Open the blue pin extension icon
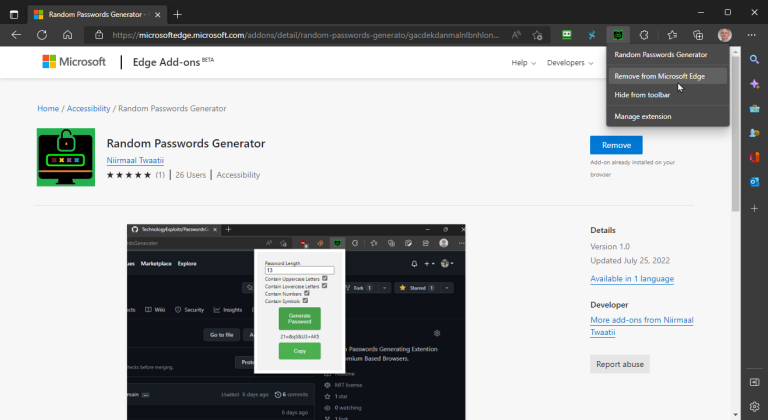This screenshot has width=768, height=420. click(x=592, y=35)
